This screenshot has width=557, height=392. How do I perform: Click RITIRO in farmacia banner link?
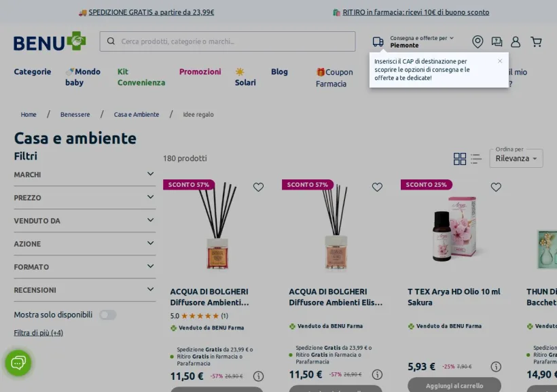pyautogui.click(x=416, y=12)
